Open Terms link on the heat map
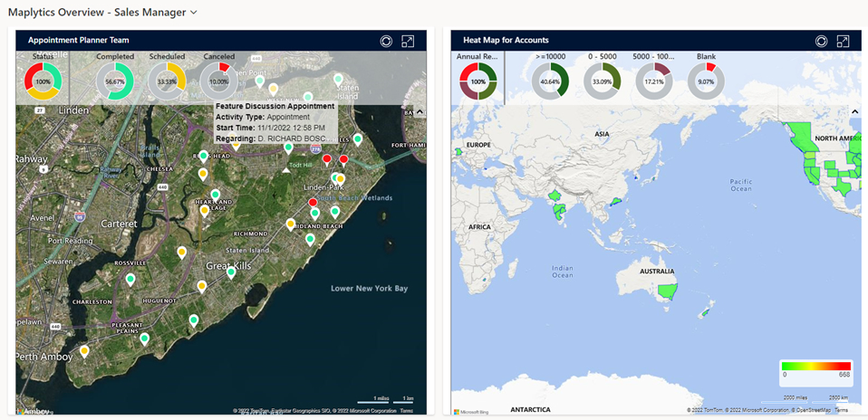Screen dimensions: 868x420 pyautogui.click(x=841, y=410)
